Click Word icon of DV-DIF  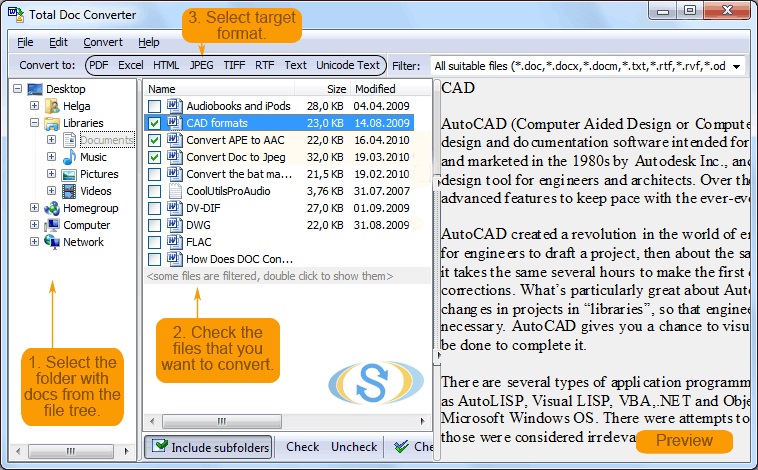174,208
